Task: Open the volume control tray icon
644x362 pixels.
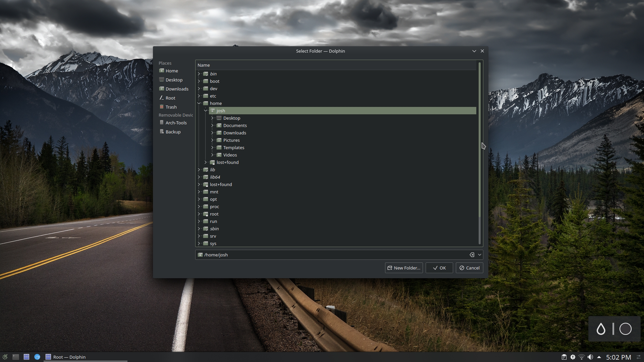Action: (x=590, y=357)
